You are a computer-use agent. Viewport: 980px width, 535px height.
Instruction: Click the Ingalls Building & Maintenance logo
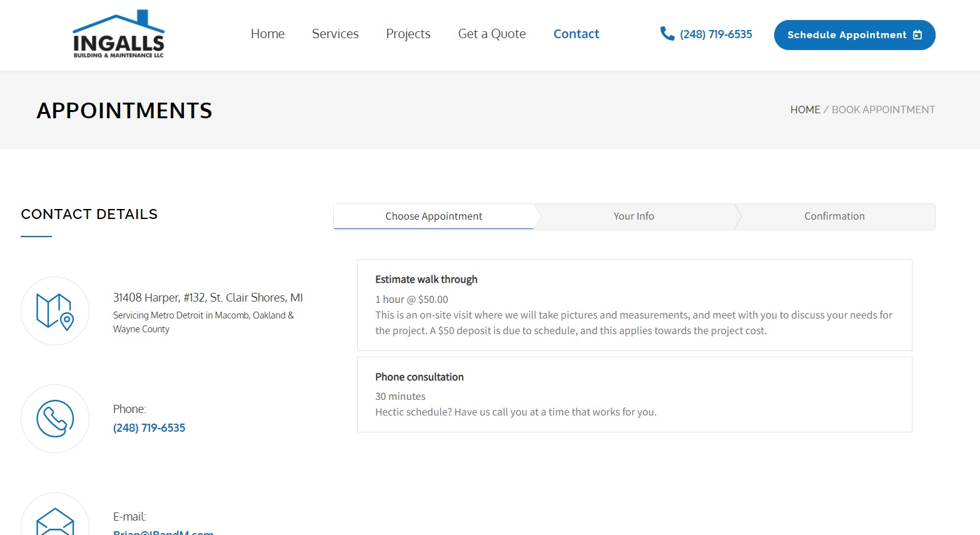click(118, 34)
